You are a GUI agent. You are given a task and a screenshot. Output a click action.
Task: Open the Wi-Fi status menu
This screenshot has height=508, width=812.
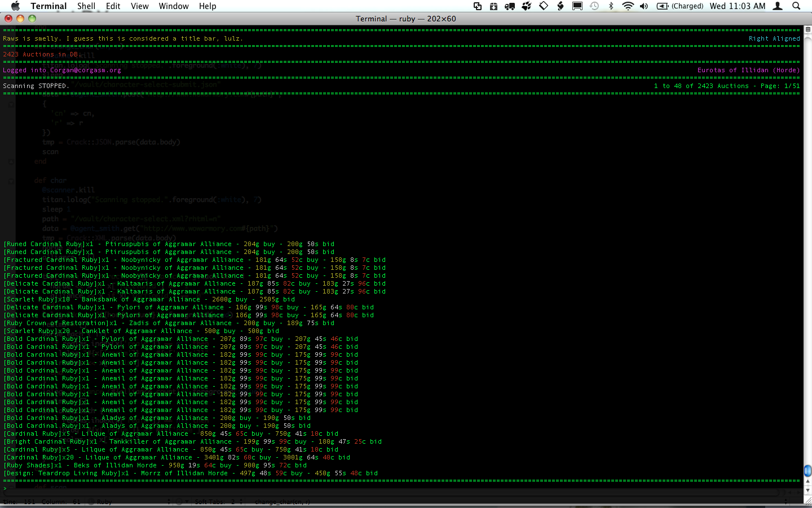(x=628, y=6)
